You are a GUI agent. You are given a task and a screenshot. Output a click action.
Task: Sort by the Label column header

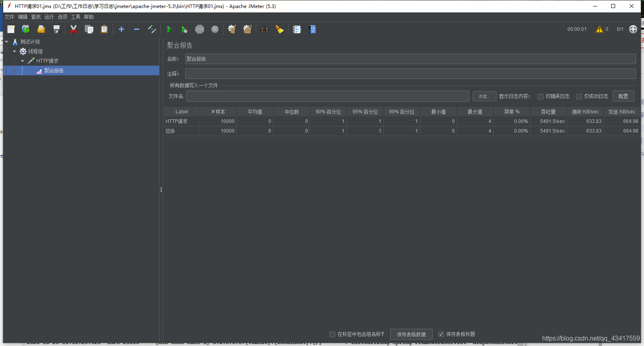click(182, 112)
